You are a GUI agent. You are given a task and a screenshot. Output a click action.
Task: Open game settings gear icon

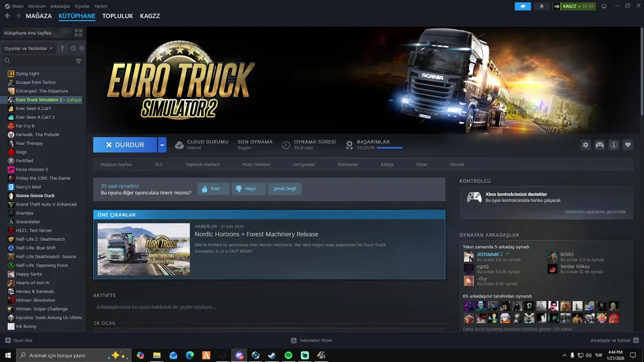[x=585, y=145]
